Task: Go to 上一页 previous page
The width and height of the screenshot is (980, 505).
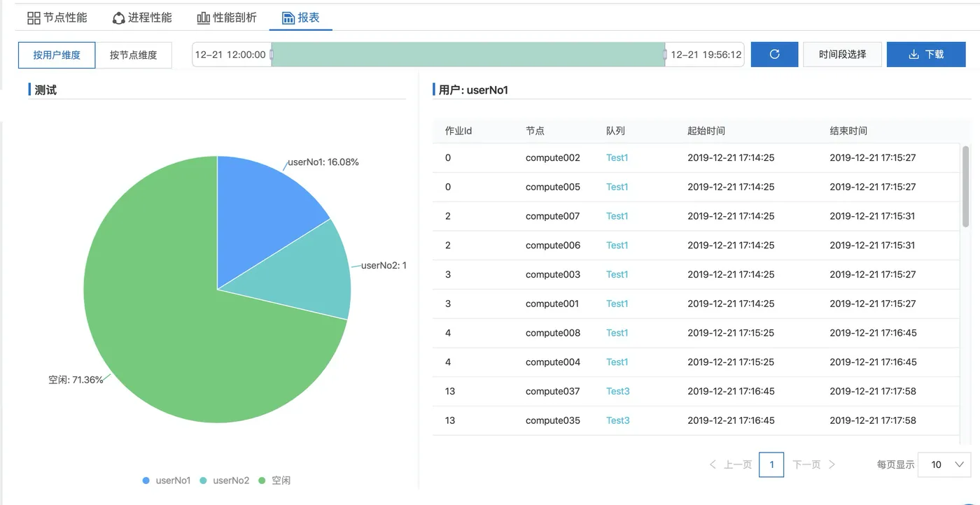Action: (x=731, y=464)
